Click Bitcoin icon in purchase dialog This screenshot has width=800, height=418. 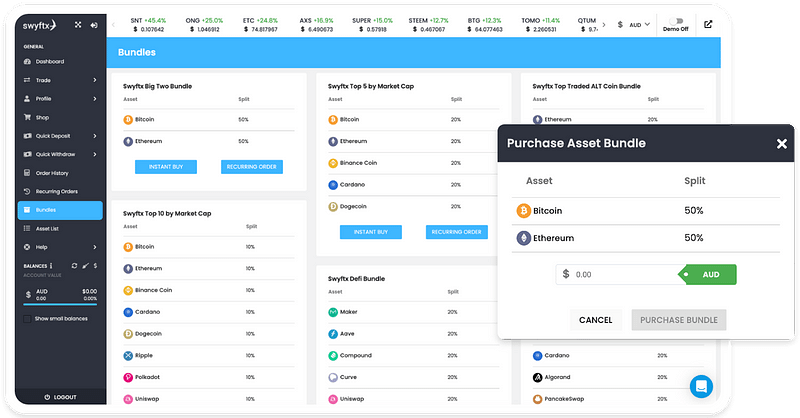[x=523, y=211]
